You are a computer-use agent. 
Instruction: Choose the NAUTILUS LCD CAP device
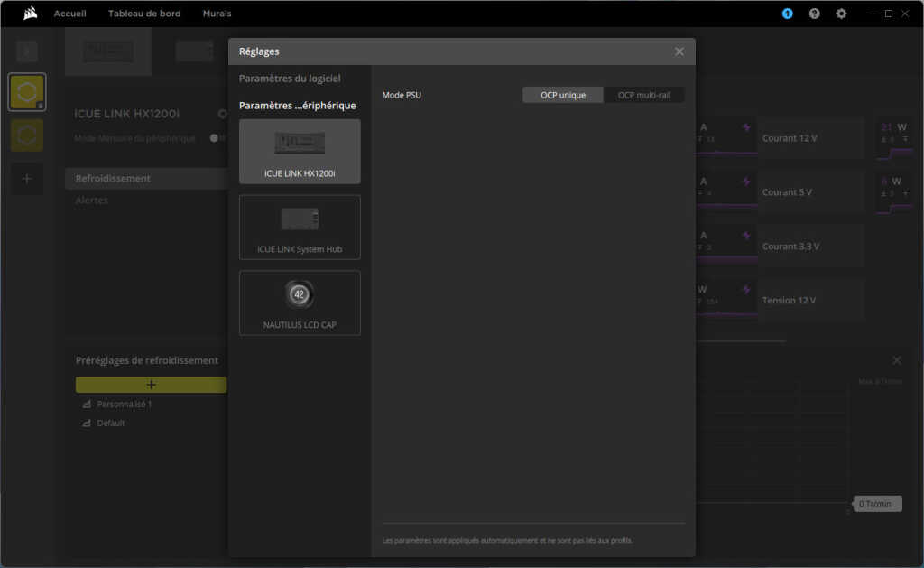coord(300,303)
